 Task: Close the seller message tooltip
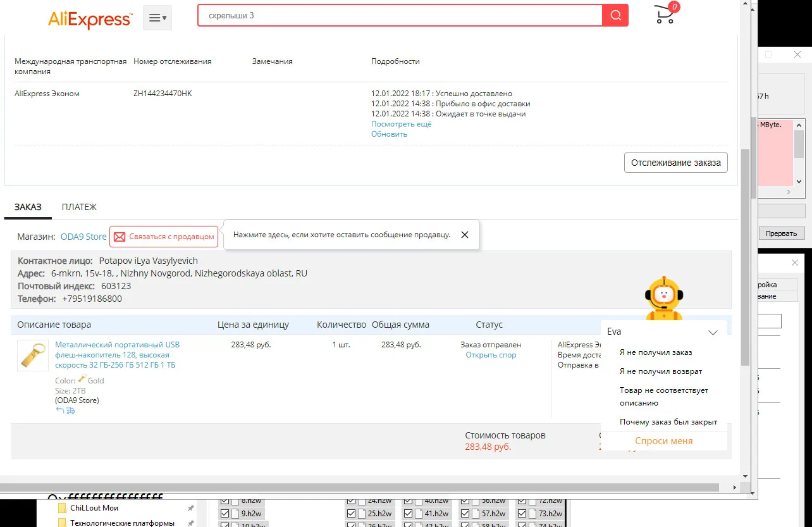[x=465, y=235]
